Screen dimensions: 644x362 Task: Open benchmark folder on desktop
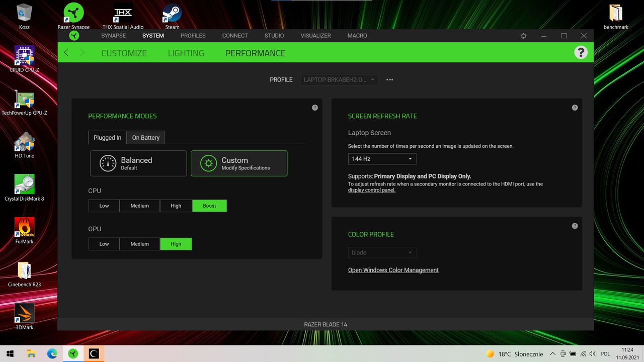pos(616,16)
